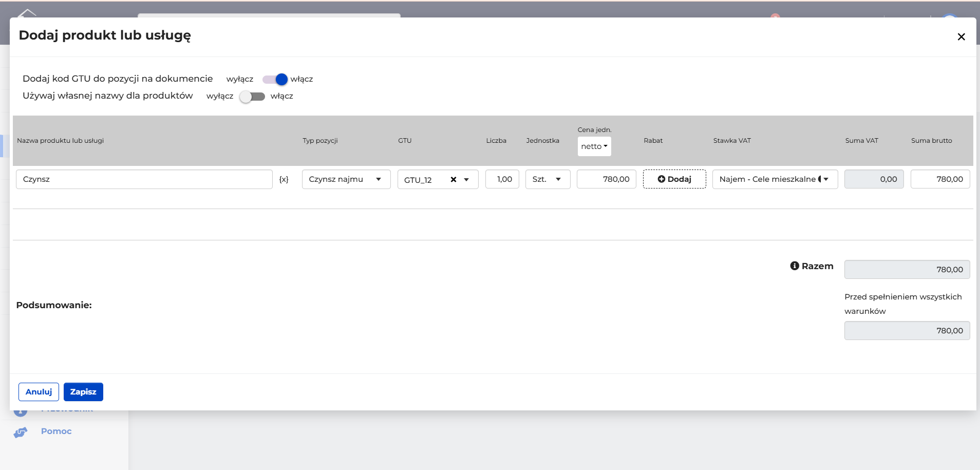Toggle the GTU code switch
The width and height of the screenshot is (980, 470).
coord(275,79)
